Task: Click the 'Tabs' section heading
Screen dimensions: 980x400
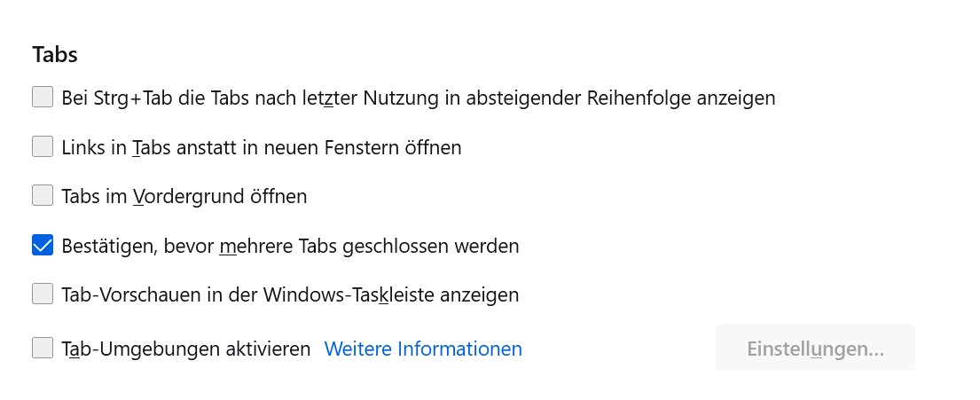Action: (x=55, y=54)
